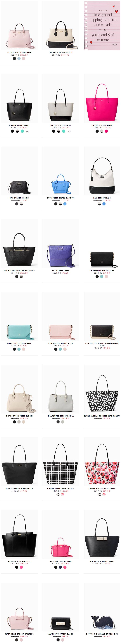This screenshot has height=644, width=121.
Task: Select black swatch under pink Laurel Way Evangelie
Action: click(14, 59)
